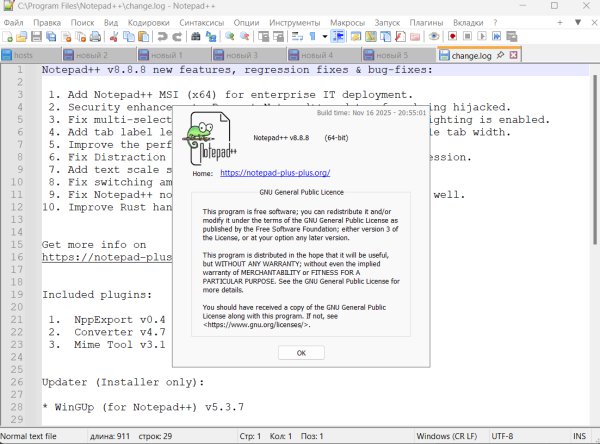
Task: Switch to the новый 5 tab
Action: pos(399,55)
